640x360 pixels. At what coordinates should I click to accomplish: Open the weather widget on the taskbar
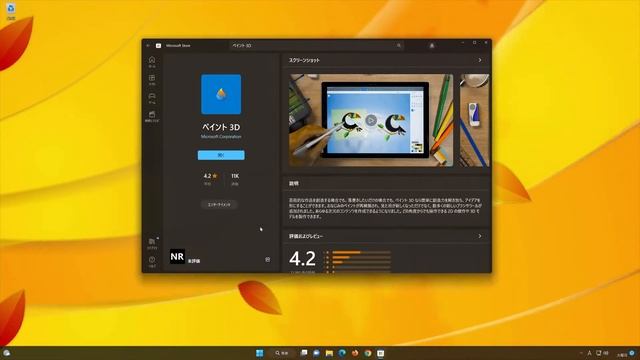pyautogui.click(x=7, y=353)
